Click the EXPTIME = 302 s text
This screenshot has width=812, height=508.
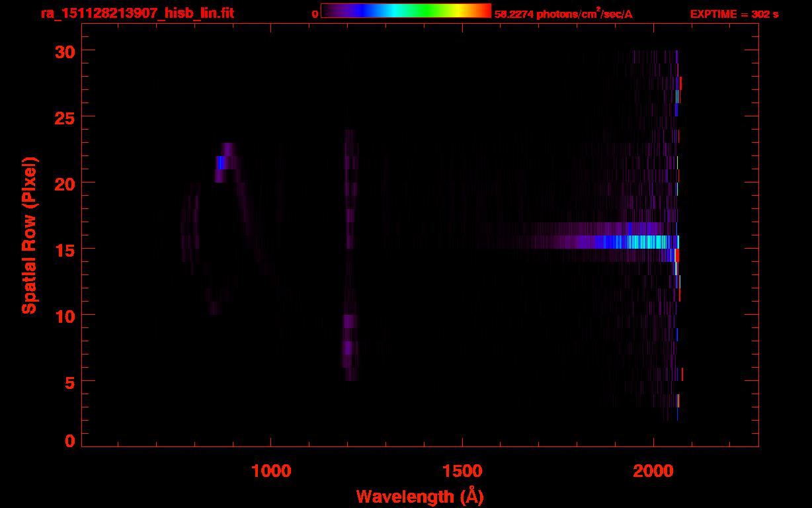click(x=734, y=14)
